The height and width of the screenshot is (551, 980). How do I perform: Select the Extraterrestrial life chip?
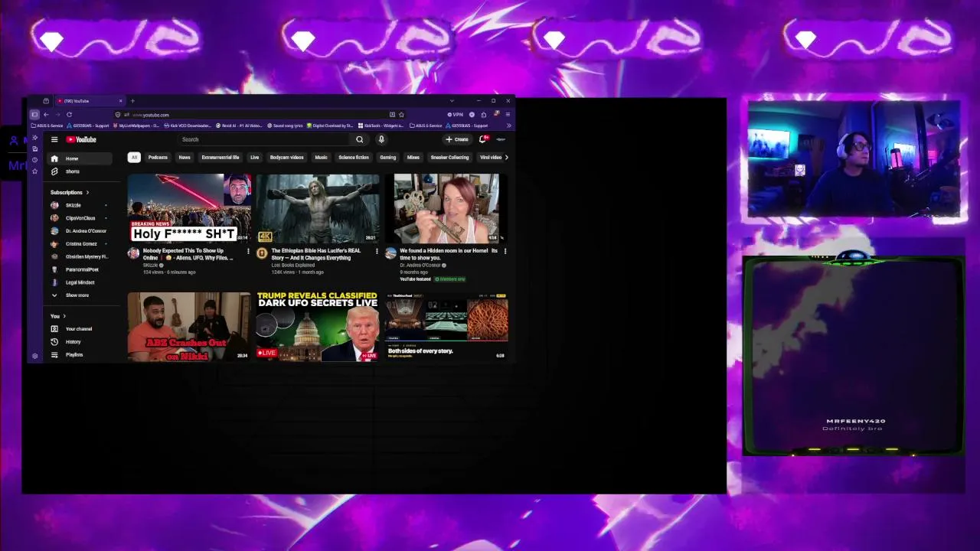pyautogui.click(x=220, y=158)
